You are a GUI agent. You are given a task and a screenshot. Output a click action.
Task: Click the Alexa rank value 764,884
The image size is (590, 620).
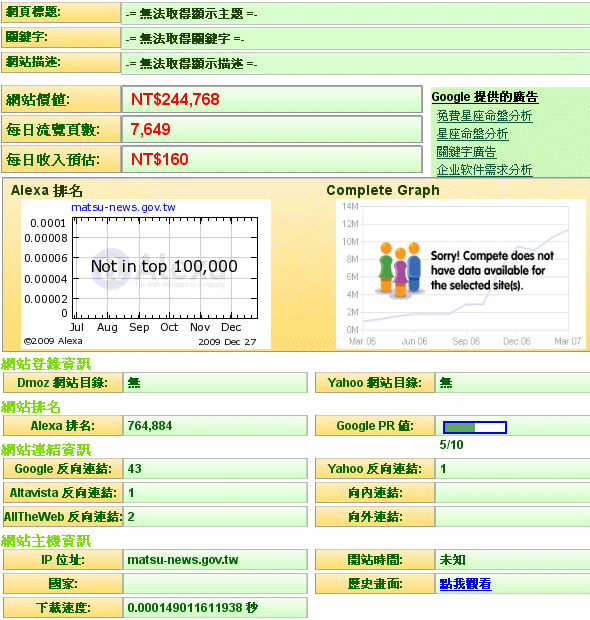tap(150, 426)
